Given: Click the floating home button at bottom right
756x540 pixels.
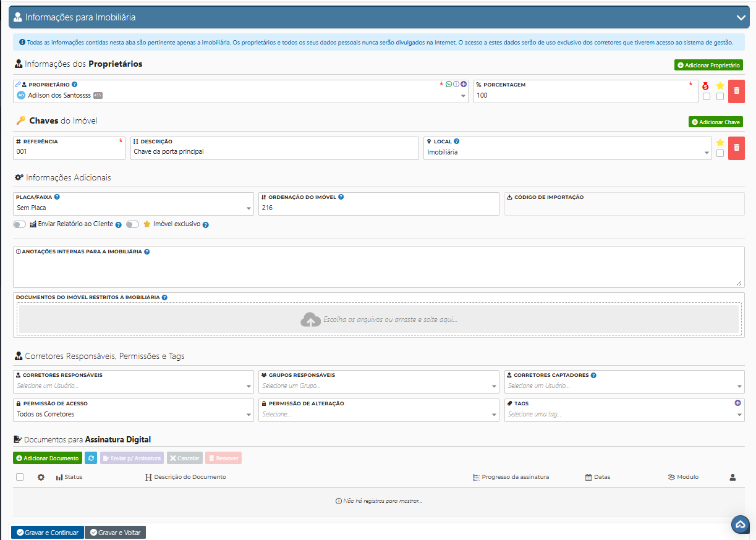Looking at the screenshot, I should click(x=740, y=524).
